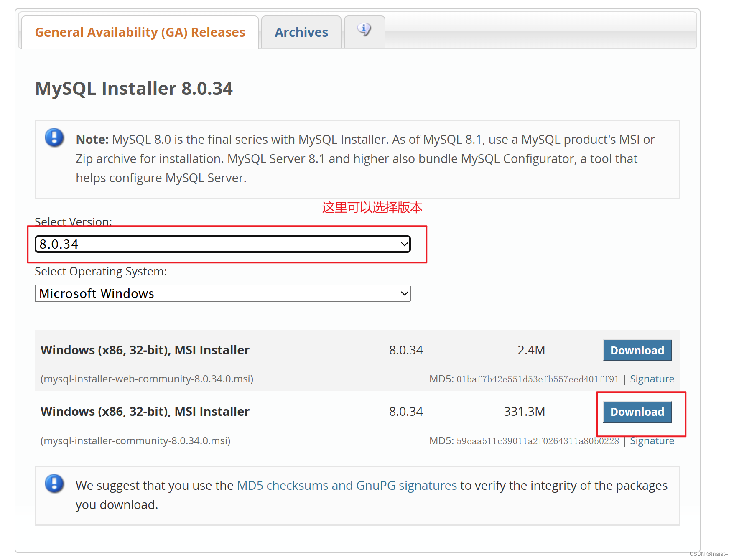Click the 331.3M file size value

524,412
